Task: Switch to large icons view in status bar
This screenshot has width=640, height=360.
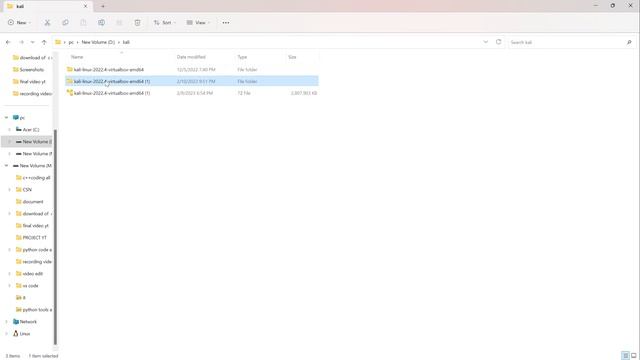Action: coord(633,356)
